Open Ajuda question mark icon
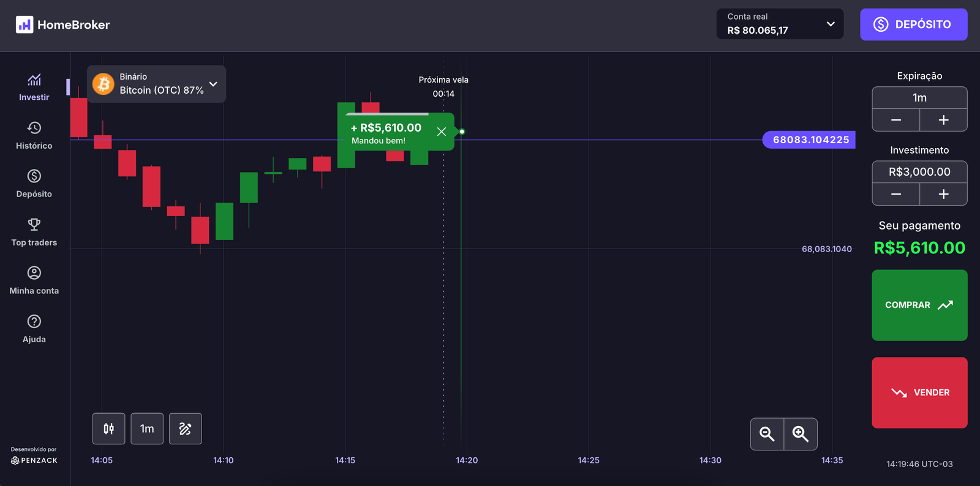The width and height of the screenshot is (980, 486). point(34,321)
